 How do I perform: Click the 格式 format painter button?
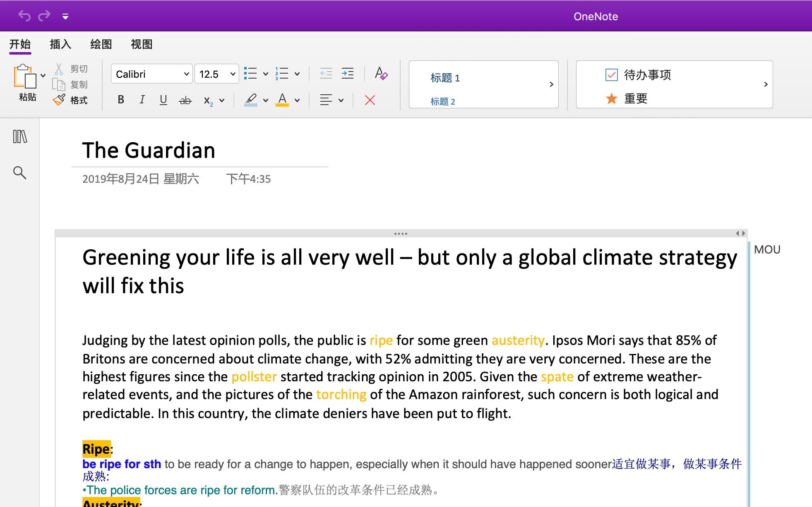(71, 100)
